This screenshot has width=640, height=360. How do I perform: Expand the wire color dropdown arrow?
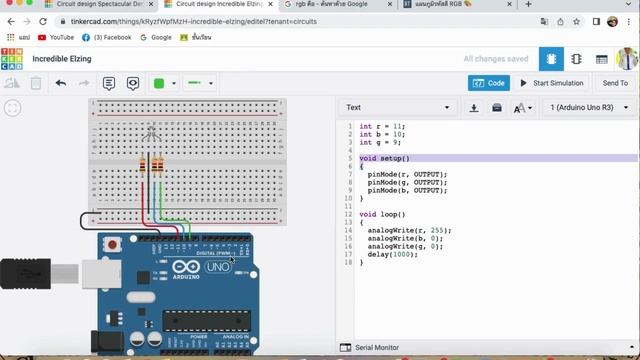174,83
